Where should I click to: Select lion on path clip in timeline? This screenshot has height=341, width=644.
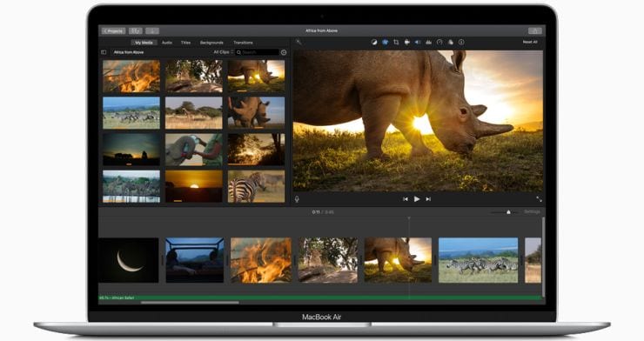[328, 260]
